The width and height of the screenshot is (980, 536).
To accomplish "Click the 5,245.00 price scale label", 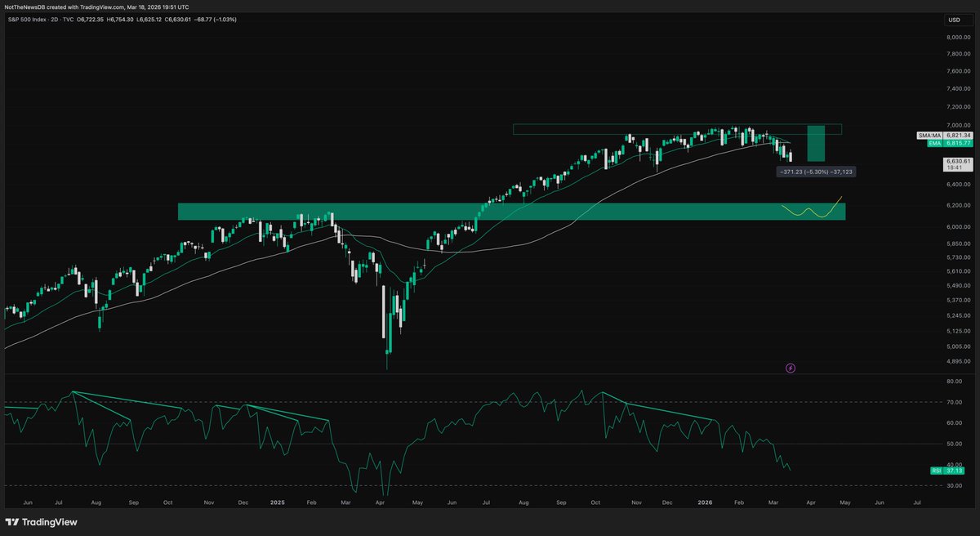I will [960, 315].
